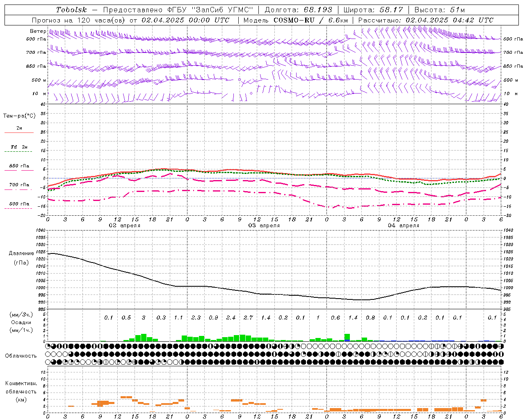
Task: Click the 3-hour precipitation value "2.7"
Action: [x=248, y=318]
